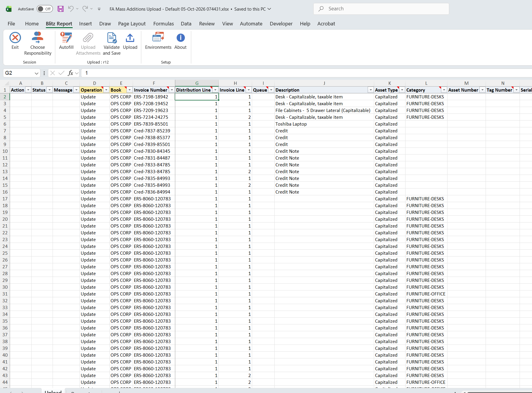
Task: Click cell with Toshiba Laptop
Action: click(x=324, y=124)
